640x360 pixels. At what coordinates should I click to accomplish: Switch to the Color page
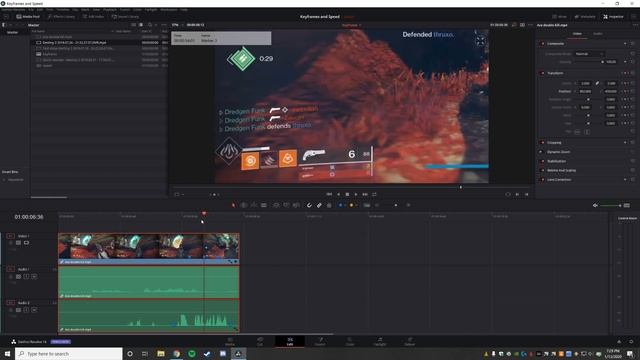click(x=350, y=341)
